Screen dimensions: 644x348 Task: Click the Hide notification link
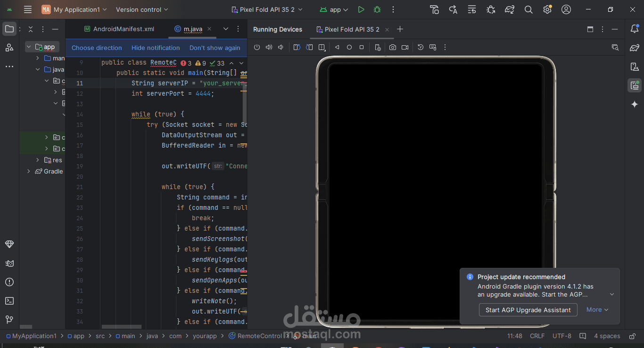[x=156, y=48]
